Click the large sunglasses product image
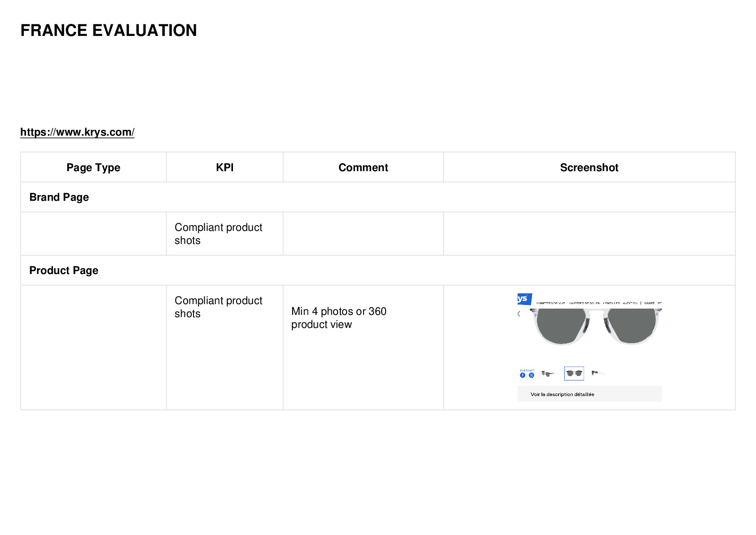This screenshot has height=535, width=756. (596, 326)
